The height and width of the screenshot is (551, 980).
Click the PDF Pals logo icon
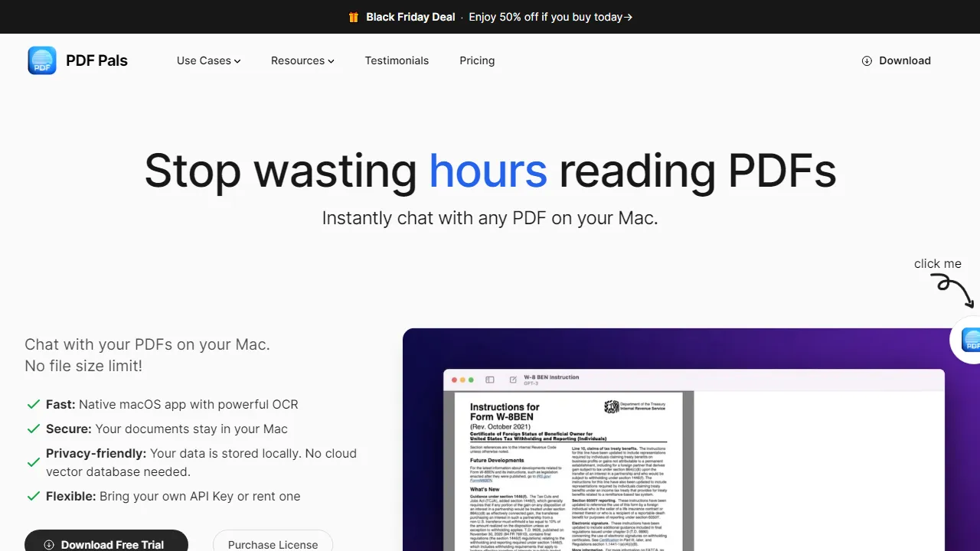click(x=42, y=60)
